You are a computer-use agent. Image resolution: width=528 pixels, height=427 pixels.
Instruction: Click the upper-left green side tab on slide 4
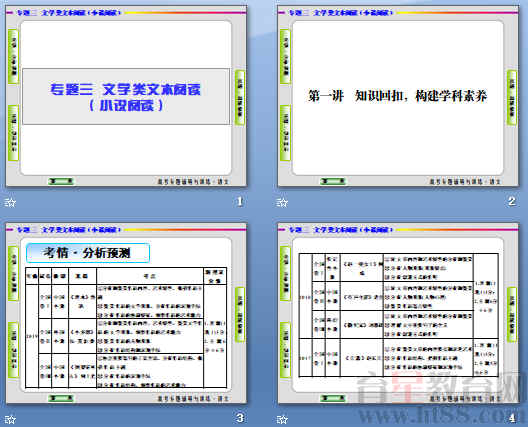(285, 273)
